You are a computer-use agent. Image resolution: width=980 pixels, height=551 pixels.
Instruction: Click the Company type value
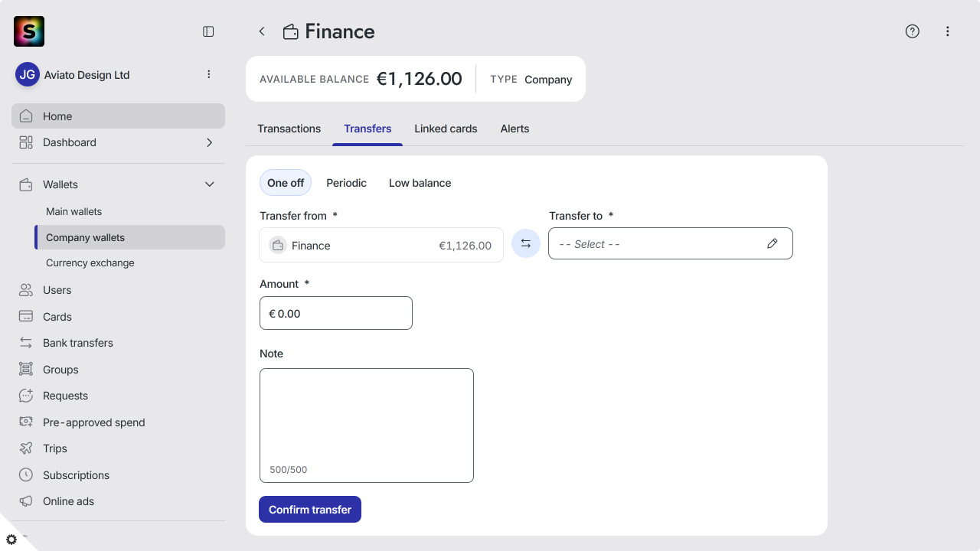pyautogui.click(x=548, y=80)
